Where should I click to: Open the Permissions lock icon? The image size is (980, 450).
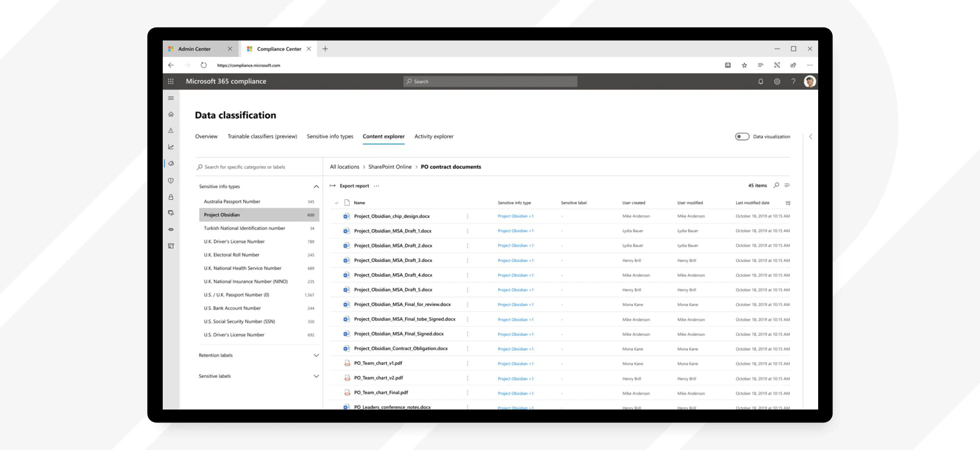coord(171,197)
